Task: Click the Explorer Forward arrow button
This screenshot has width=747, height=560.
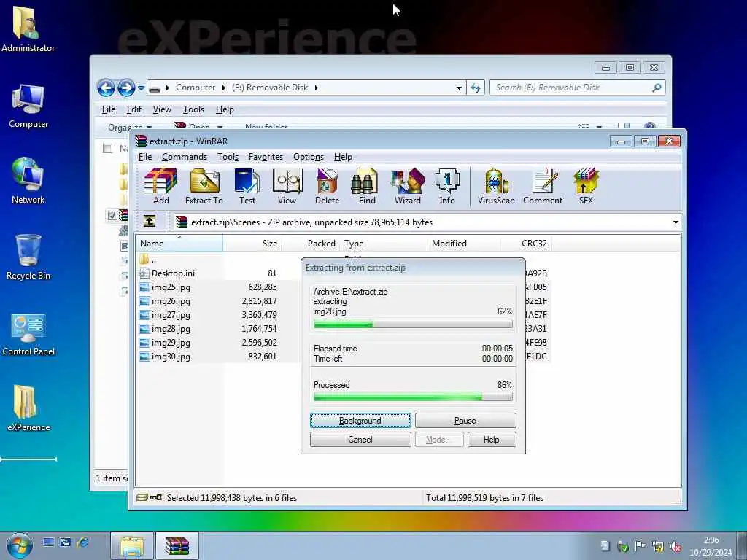Action: (x=125, y=87)
